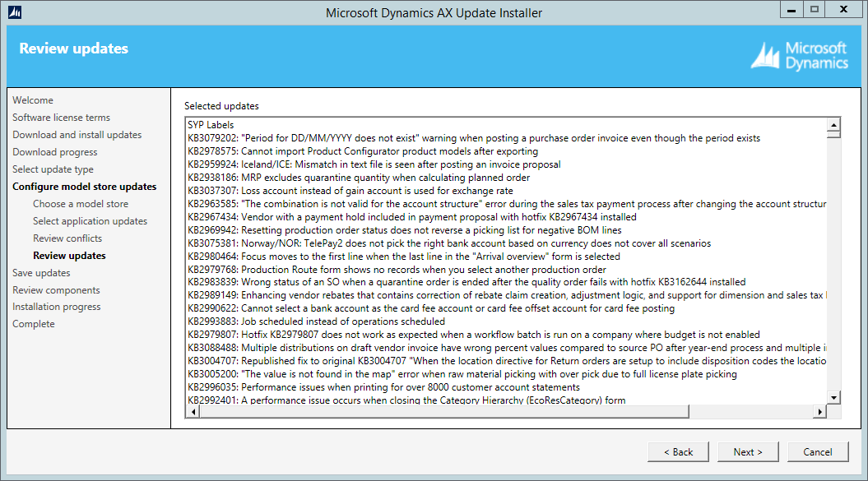Image resolution: width=868 pixels, height=481 pixels.
Task: Select update KB2978575 Product Configurator entry
Action: point(363,151)
